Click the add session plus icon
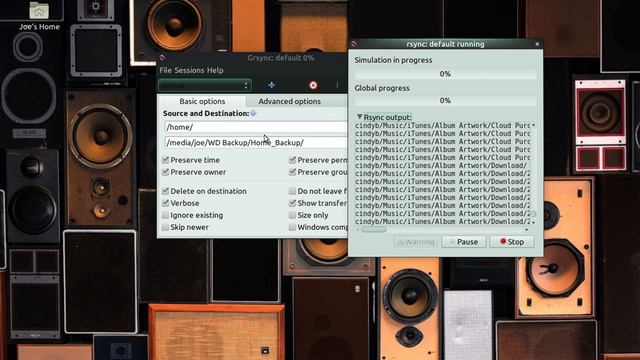 pos(271,85)
